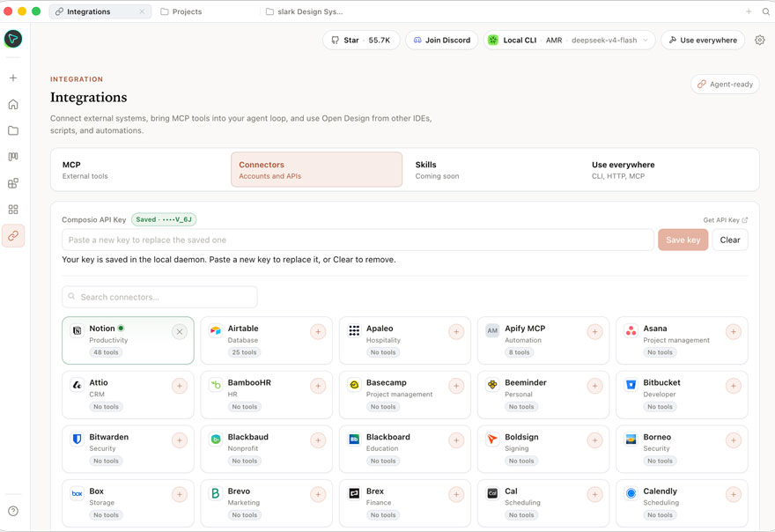Screen dimensions: 775x532
Task: Click the search icon in title bar
Action: (x=765, y=11)
